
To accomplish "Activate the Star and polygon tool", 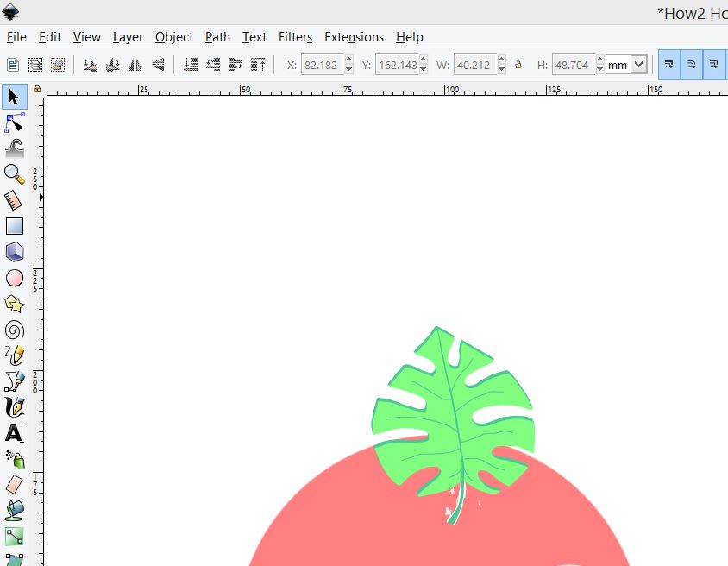I will (x=14, y=304).
